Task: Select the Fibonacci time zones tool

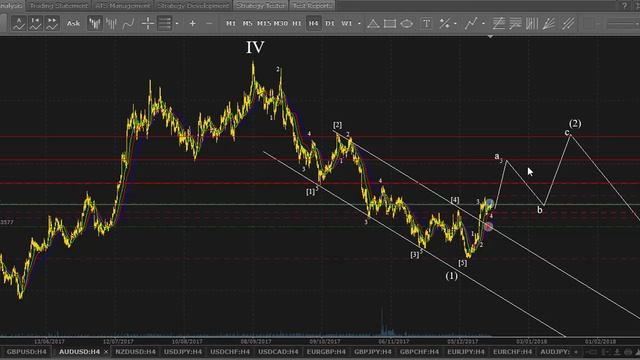Action: pos(532,23)
